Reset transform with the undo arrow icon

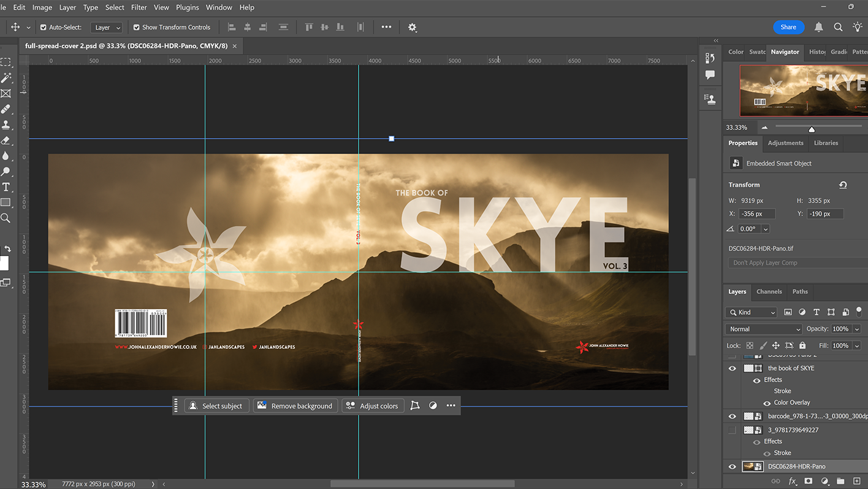(843, 185)
